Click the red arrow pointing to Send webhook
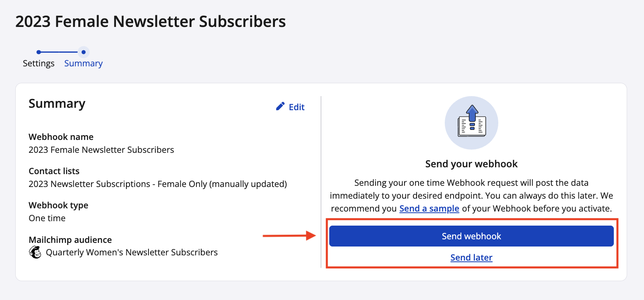Screen dimensions: 644x300 click(289, 236)
